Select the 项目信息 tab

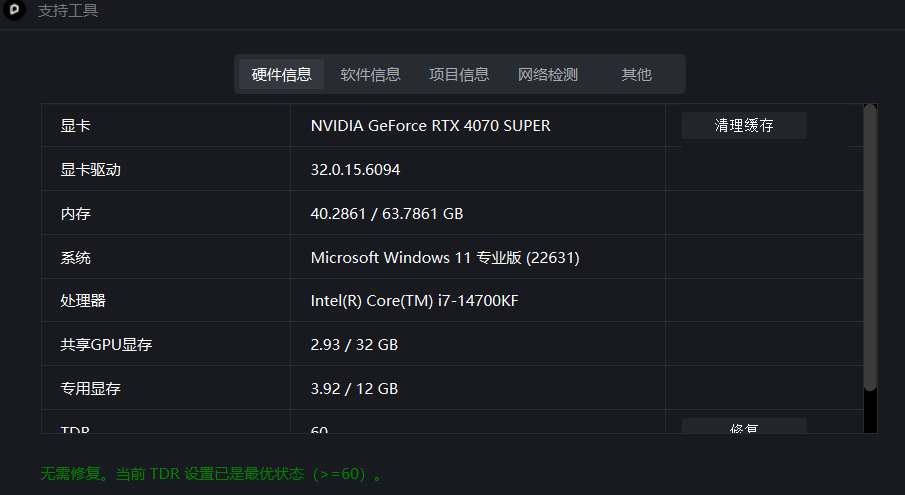click(459, 74)
